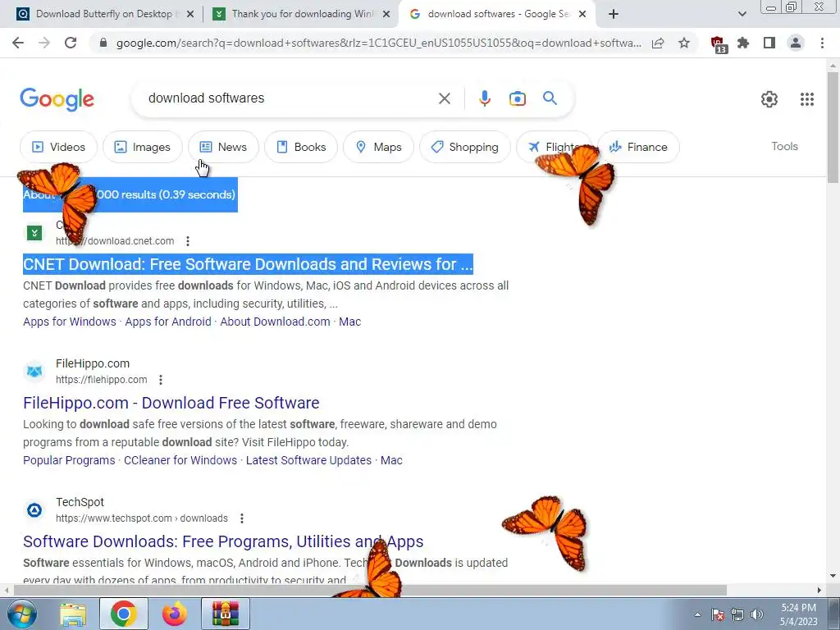
Task: Launch Firefox from the taskbar
Action: (175, 614)
